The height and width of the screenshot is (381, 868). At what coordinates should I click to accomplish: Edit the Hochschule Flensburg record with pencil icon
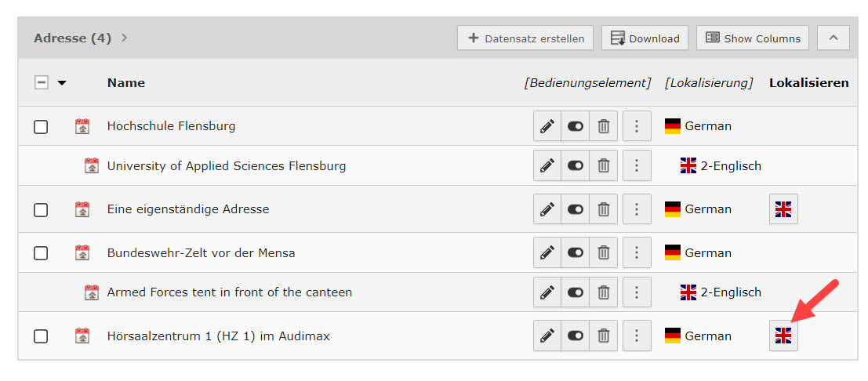click(x=547, y=126)
